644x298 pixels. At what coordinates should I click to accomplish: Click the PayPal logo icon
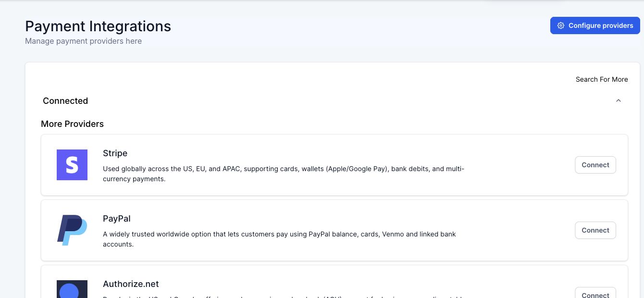point(72,230)
